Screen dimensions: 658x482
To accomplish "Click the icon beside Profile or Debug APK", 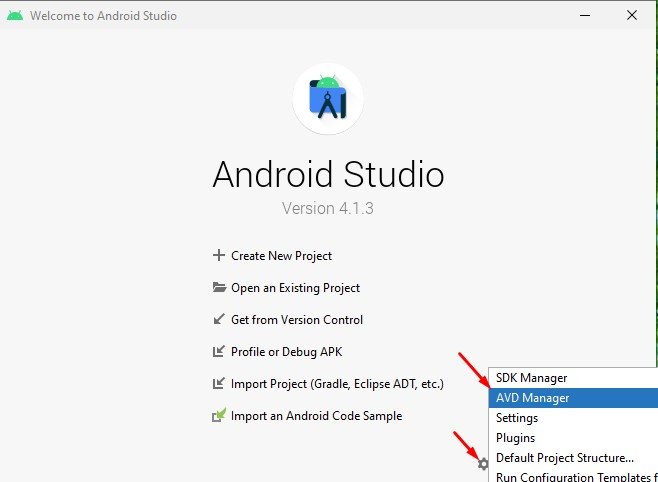I will [x=219, y=351].
